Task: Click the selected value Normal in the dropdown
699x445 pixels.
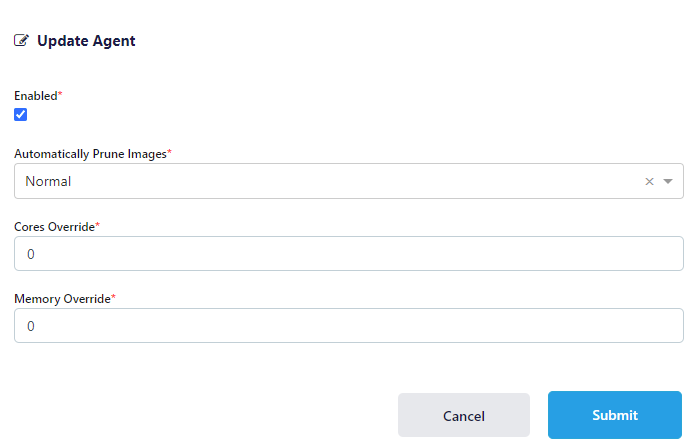Action: pos(48,182)
